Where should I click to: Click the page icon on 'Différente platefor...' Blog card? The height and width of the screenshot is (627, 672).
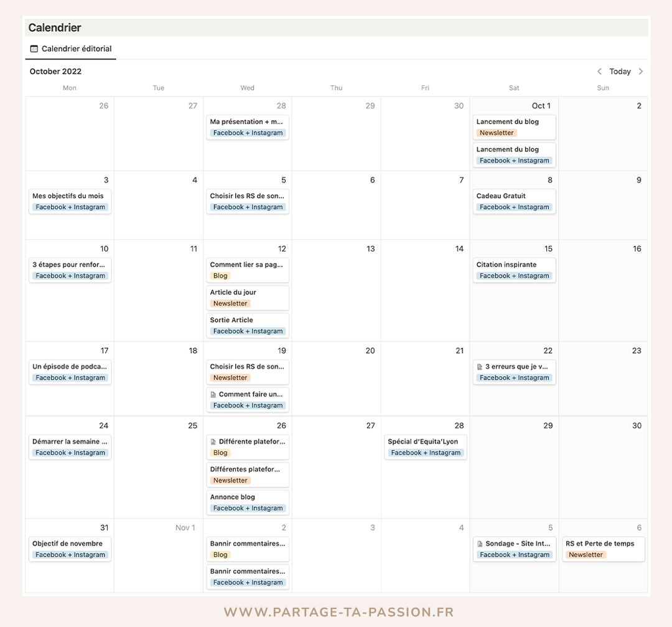coord(213,441)
